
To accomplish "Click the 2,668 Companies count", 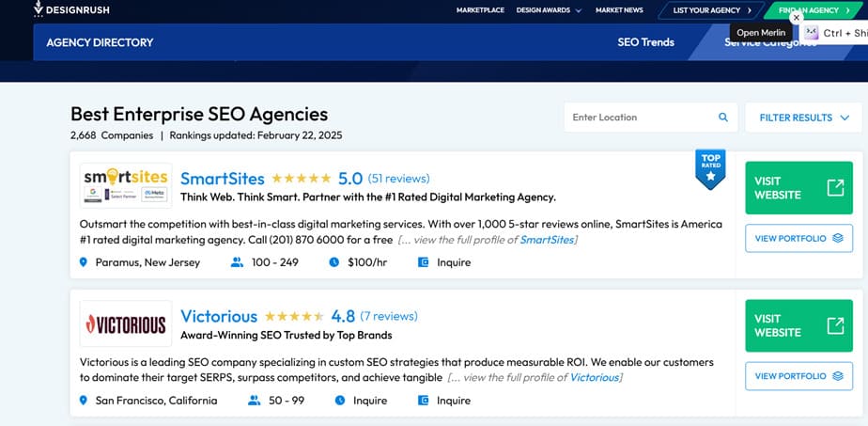I will click(112, 135).
